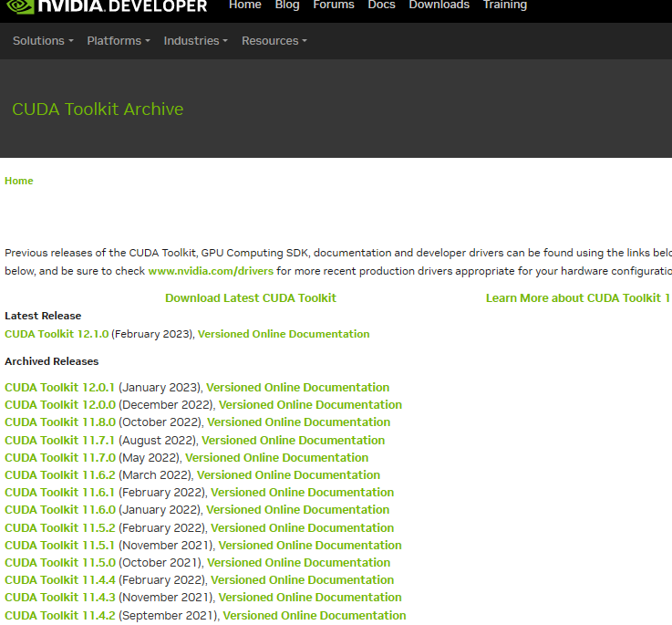Open Training in the top bar
Screen dimensions: 672x625
tap(505, 5)
